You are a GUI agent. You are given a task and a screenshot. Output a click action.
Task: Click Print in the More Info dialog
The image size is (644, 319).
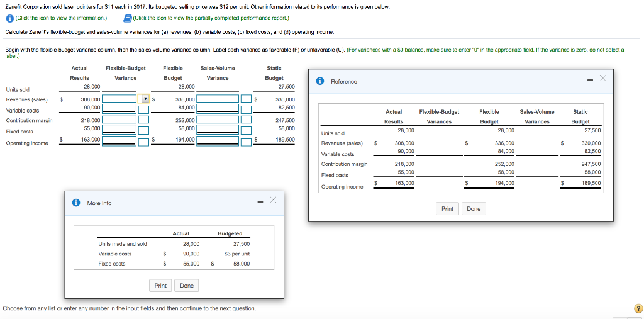160,285
